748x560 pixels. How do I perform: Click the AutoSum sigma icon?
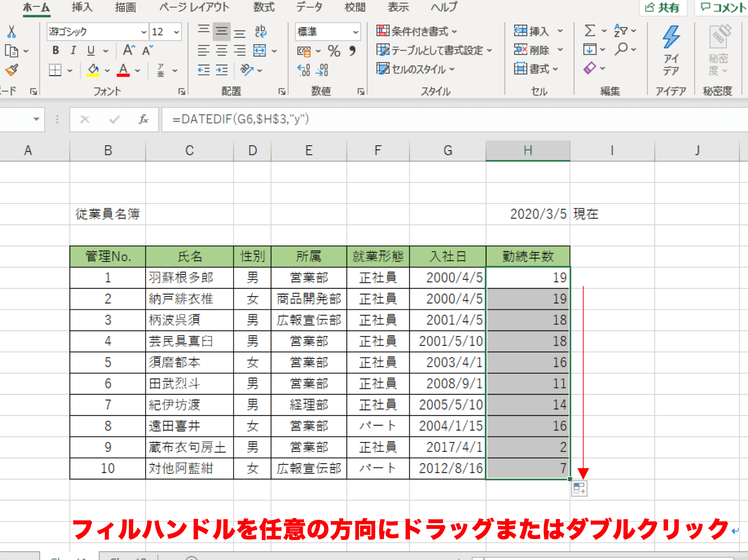tap(590, 31)
